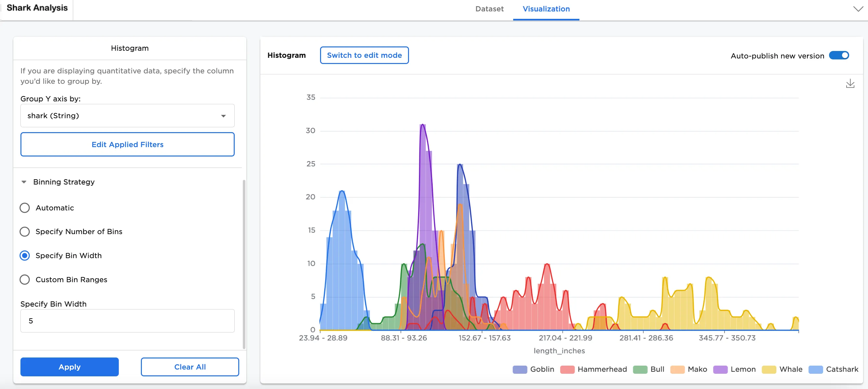Open the Group Y axis by dropdown
This screenshot has width=868, height=389.
click(x=127, y=116)
